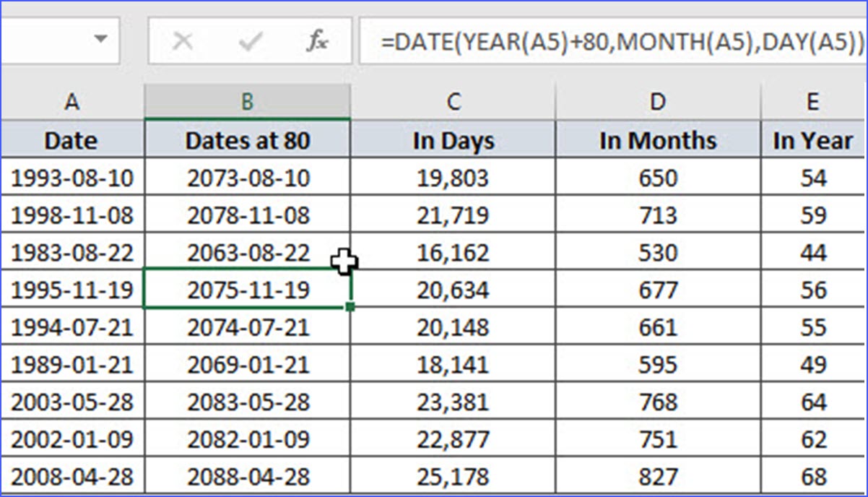Click the 'In Days' header cell
868x497 pixels.
click(x=453, y=140)
